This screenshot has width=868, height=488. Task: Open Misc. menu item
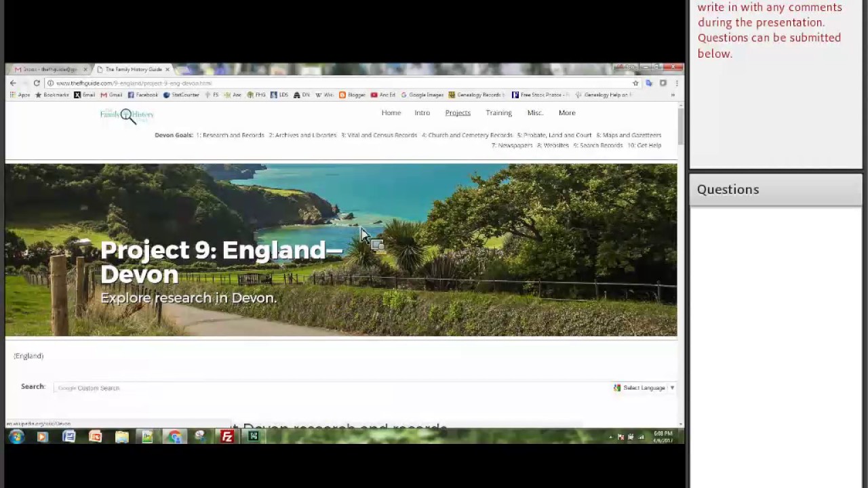535,113
